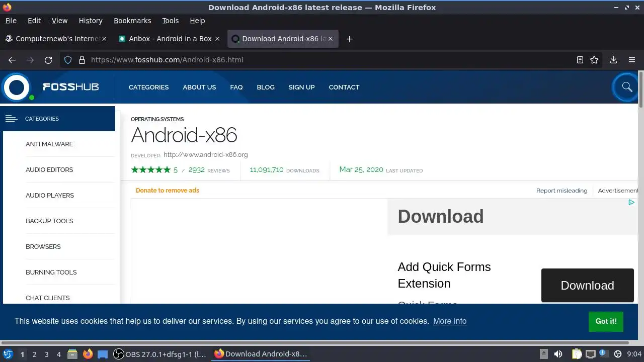Image resolution: width=644 pixels, height=362 pixels.
Task: Open the History menu
Action: coord(91,21)
